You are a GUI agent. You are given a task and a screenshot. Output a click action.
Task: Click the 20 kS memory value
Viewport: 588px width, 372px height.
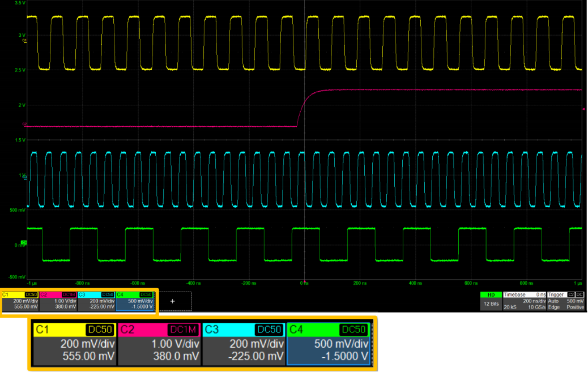[510, 307]
